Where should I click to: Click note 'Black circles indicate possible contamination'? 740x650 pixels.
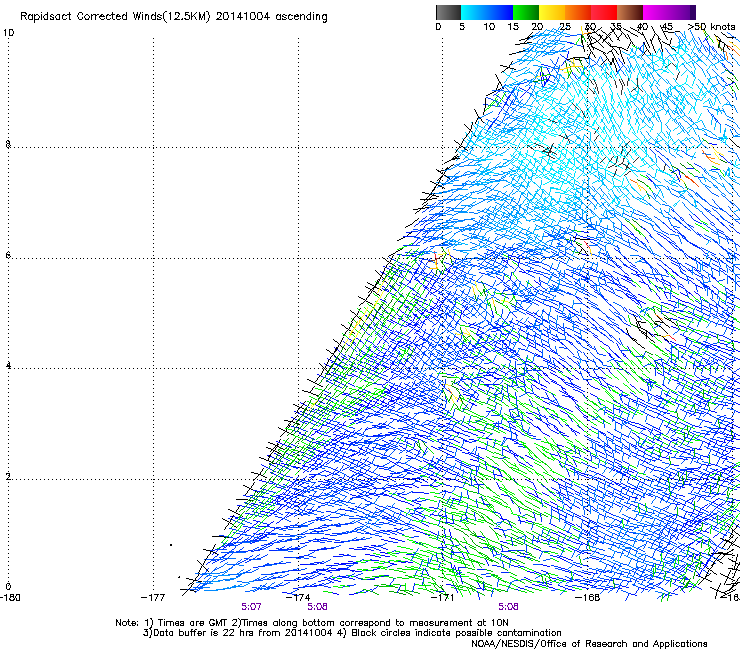(x=456, y=633)
